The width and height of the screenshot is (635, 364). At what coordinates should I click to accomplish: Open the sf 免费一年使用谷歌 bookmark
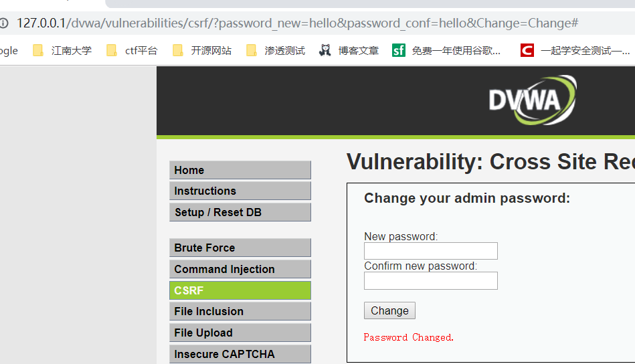point(446,50)
